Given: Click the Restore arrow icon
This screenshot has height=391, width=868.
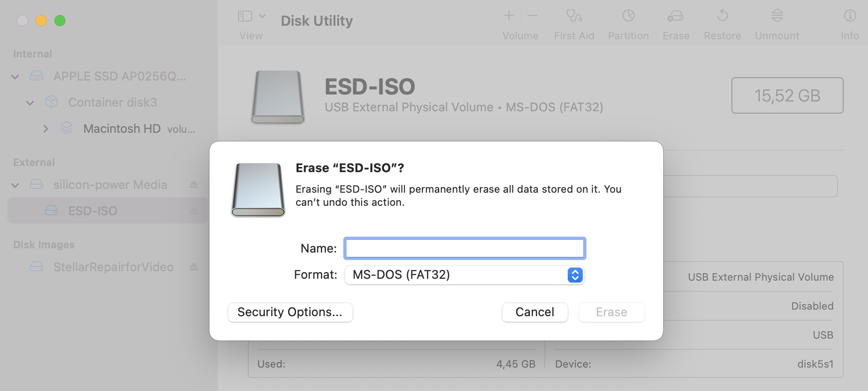Looking at the screenshot, I should 722,15.
